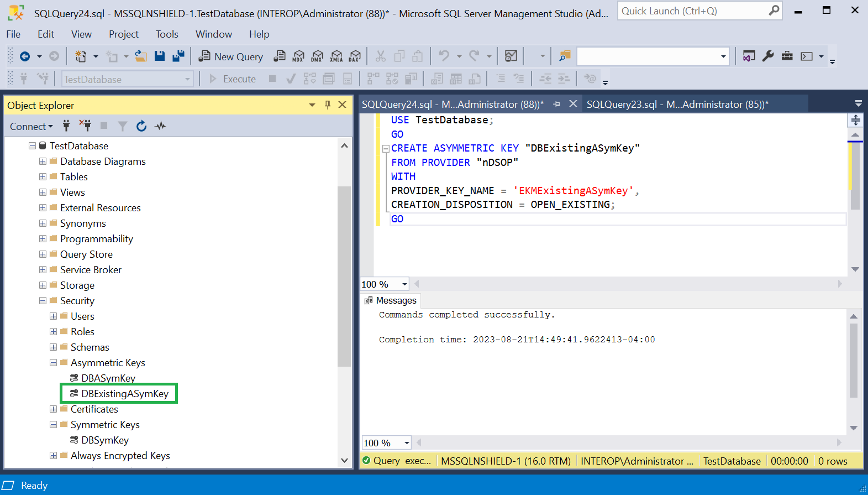Click the DMX query icon
Image resolution: width=868 pixels, height=495 pixels.
tap(317, 56)
